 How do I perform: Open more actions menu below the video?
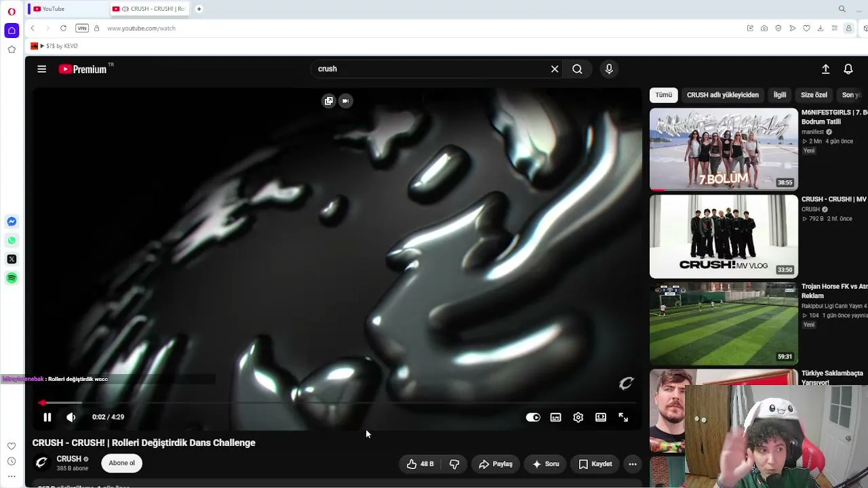point(633,464)
